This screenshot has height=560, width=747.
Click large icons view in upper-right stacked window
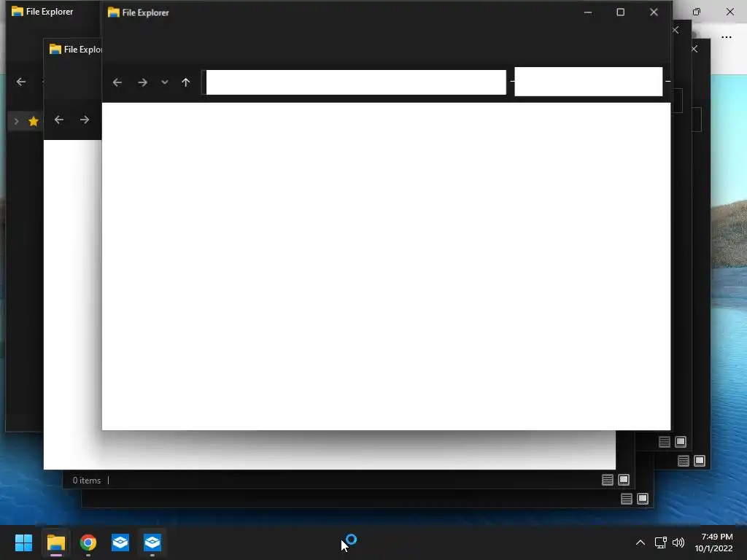coord(681,442)
